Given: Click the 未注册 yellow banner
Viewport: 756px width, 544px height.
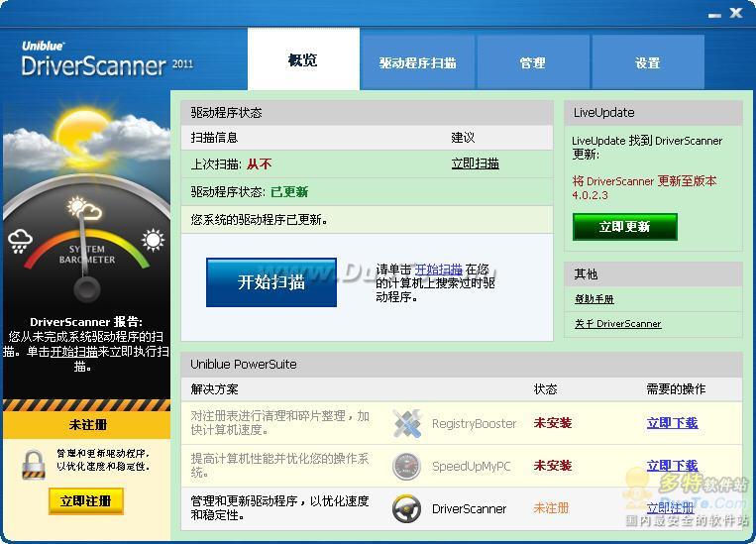Looking at the screenshot, I should 87,425.
